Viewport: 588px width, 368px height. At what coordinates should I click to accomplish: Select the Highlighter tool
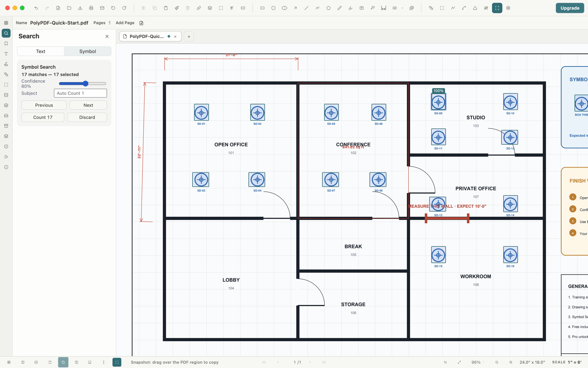[351, 8]
